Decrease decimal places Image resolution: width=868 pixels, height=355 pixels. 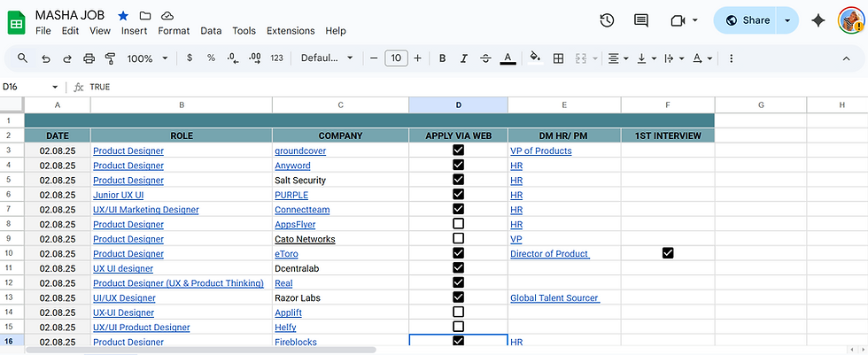click(233, 58)
